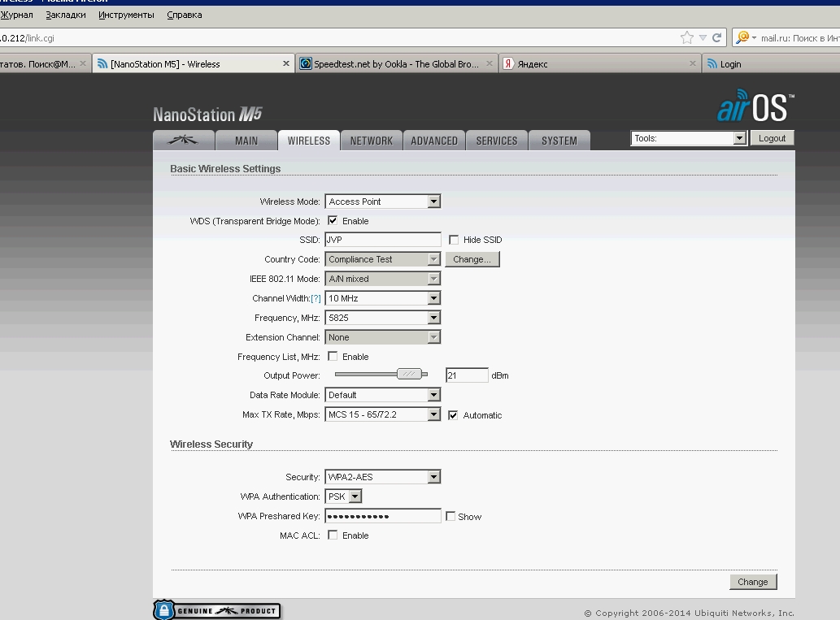Open the Extension Channel dropdown
Screen dimensions: 840x620
tap(382, 337)
